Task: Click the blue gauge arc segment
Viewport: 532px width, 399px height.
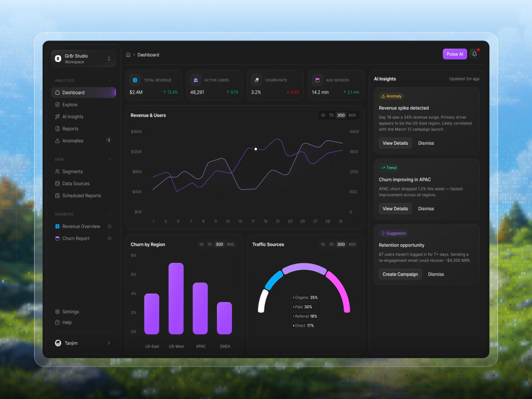Action: point(273,280)
